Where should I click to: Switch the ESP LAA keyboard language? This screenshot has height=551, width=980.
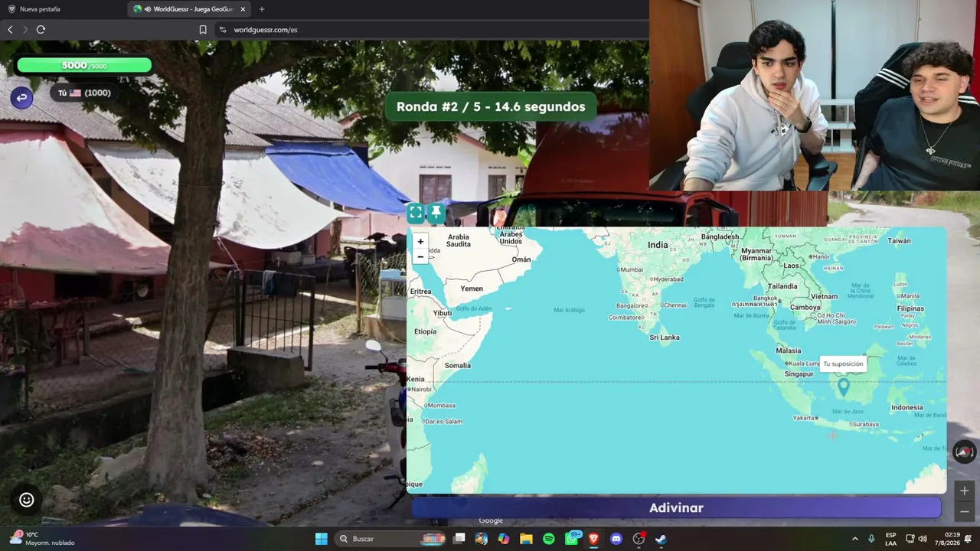891,539
